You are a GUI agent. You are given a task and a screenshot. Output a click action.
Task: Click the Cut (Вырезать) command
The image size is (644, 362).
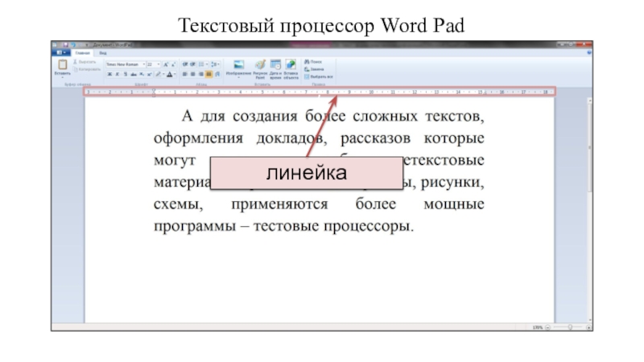coord(85,62)
